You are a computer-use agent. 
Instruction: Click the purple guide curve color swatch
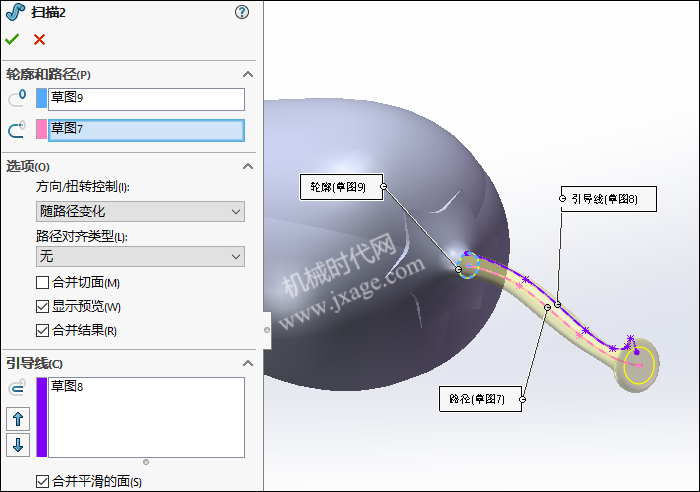coord(42,417)
